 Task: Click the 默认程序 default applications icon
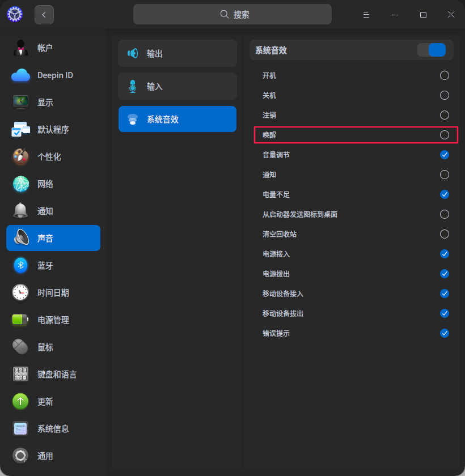(20, 129)
